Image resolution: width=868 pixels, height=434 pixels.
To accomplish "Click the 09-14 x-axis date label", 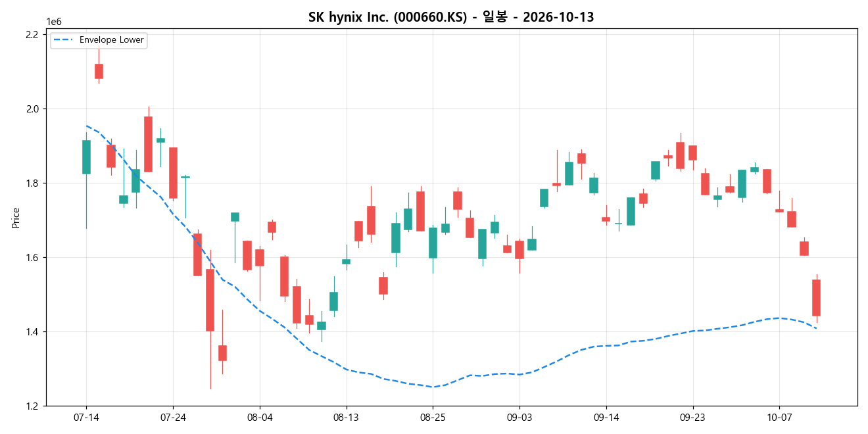I will coord(606,418).
